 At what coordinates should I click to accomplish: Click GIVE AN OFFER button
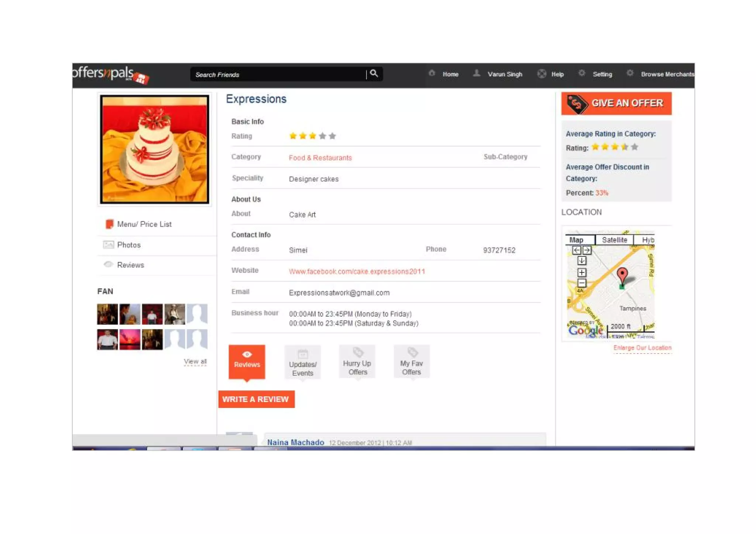(x=616, y=103)
